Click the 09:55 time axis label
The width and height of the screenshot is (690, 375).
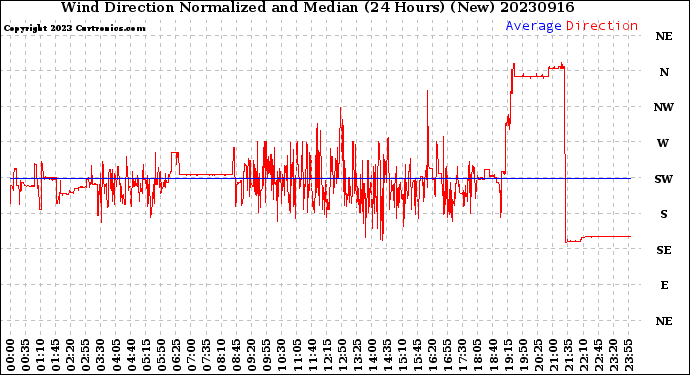tap(267, 355)
